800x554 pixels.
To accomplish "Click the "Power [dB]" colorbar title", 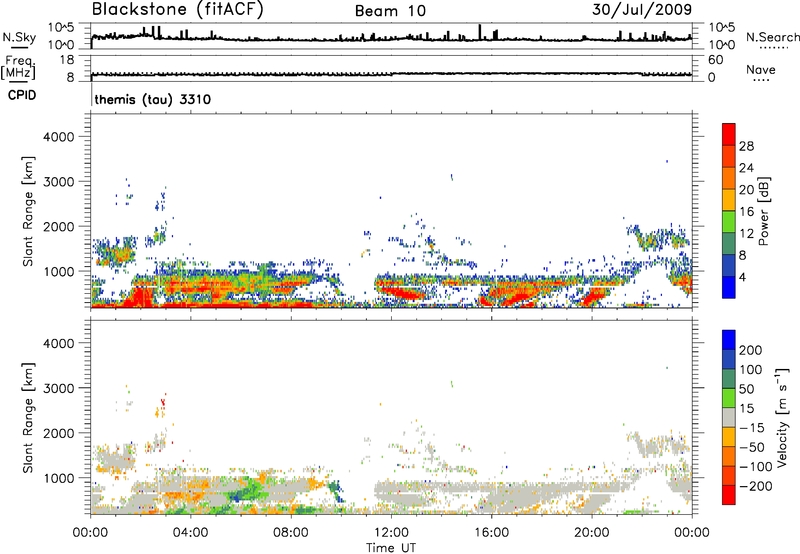I will click(764, 211).
